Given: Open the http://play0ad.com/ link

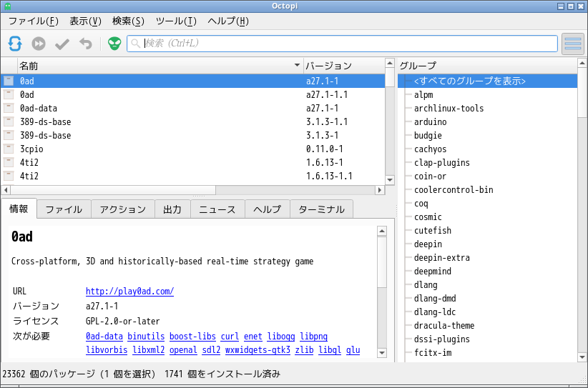Looking at the screenshot, I should [129, 291].
